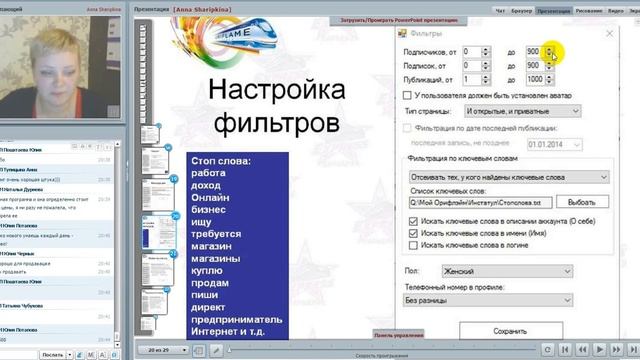Image resolution: width=640 pixels, height=360 pixels.
Task: Select the Презентации tab
Action: 554,11
